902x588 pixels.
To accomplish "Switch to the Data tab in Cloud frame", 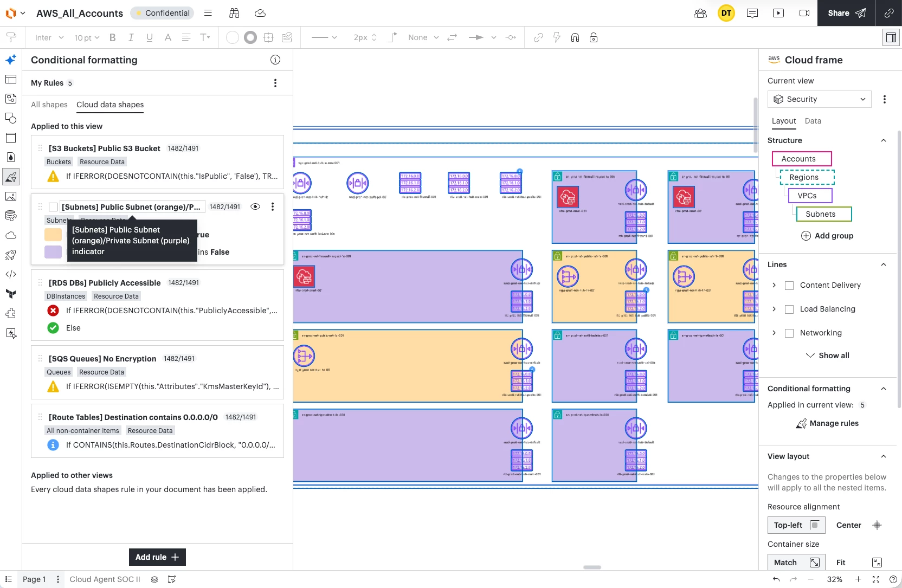I will pos(813,121).
